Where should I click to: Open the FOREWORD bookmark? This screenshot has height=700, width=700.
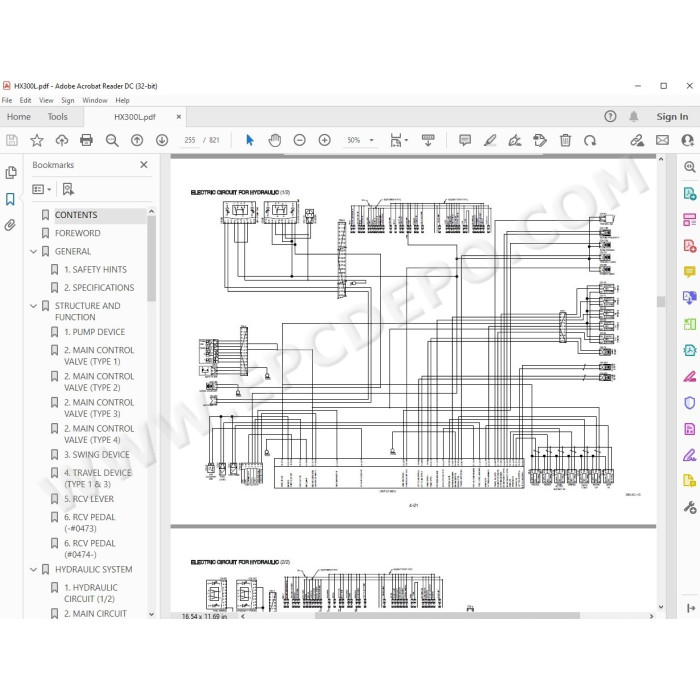tap(78, 233)
